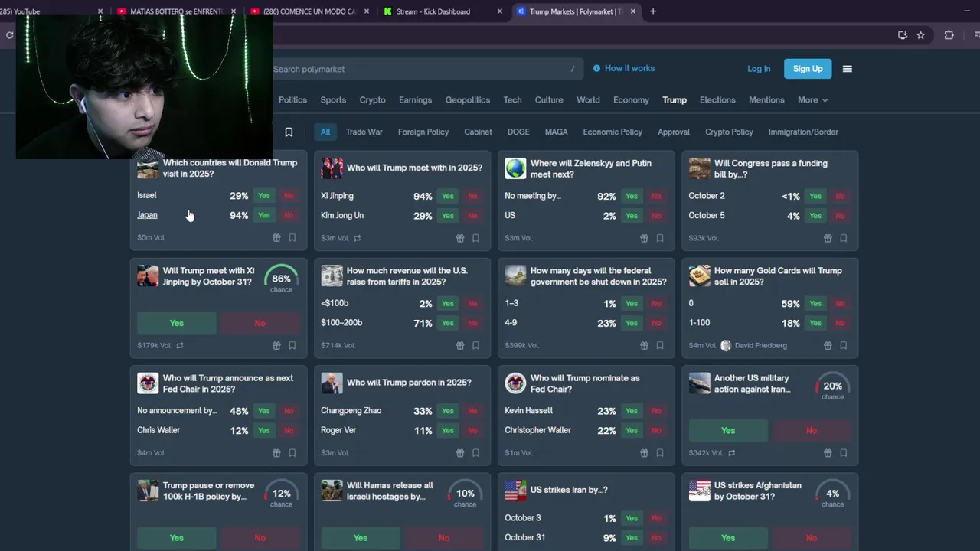Buy Yes for Xi Jinping meeting
Viewport: 980px width, 551px height.
pyautogui.click(x=448, y=197)
